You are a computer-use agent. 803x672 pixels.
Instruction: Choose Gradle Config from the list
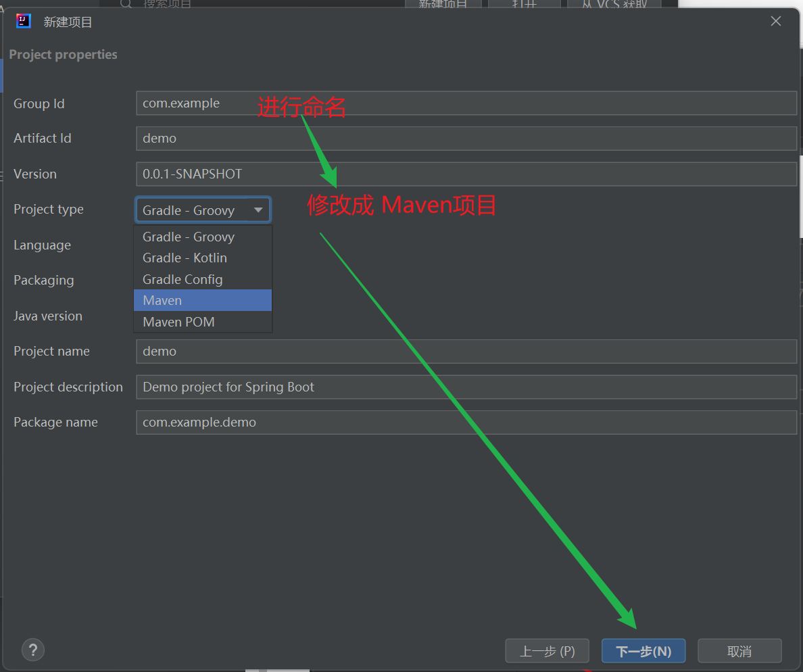(203, 280)
